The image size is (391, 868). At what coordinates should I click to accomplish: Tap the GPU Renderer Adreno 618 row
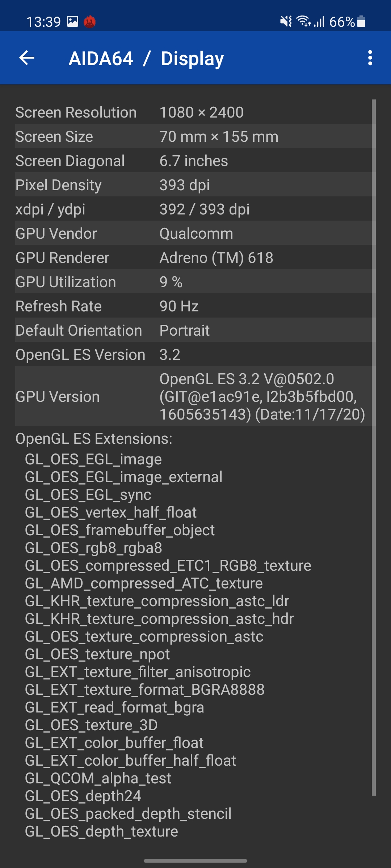click(x=193, y=258)
